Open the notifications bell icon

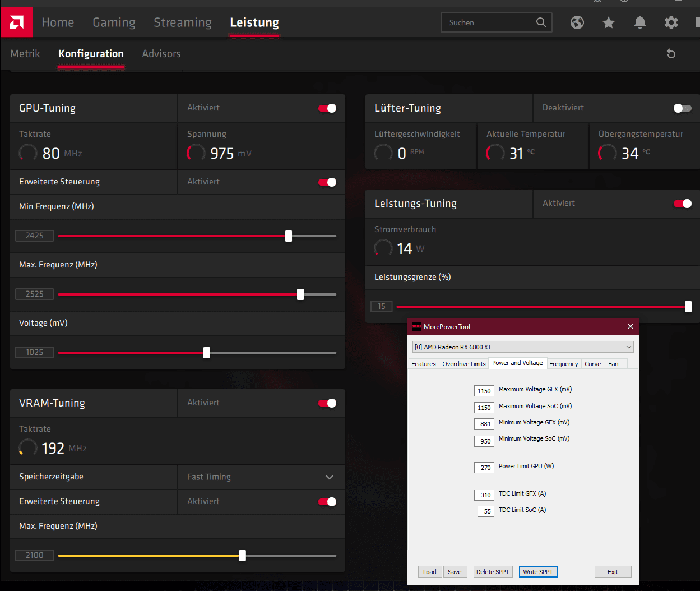click(x=640, y=22)
